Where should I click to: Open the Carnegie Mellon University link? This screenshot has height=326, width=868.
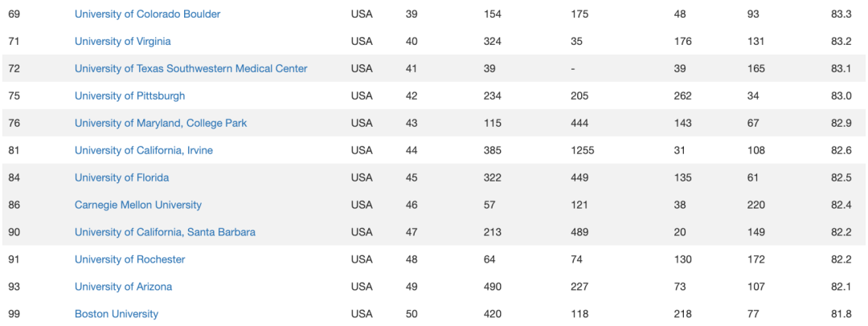click(138, 206)
